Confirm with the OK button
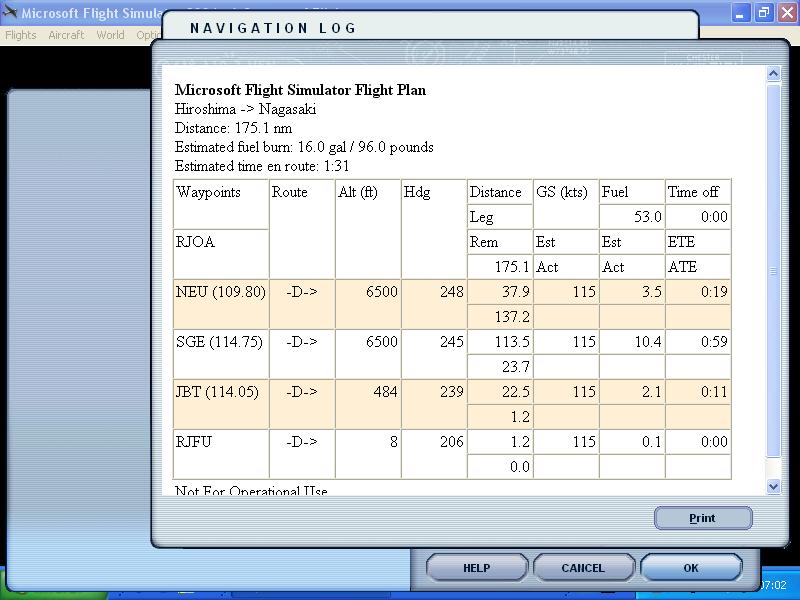The image size is (800, 600). (691, 568)
